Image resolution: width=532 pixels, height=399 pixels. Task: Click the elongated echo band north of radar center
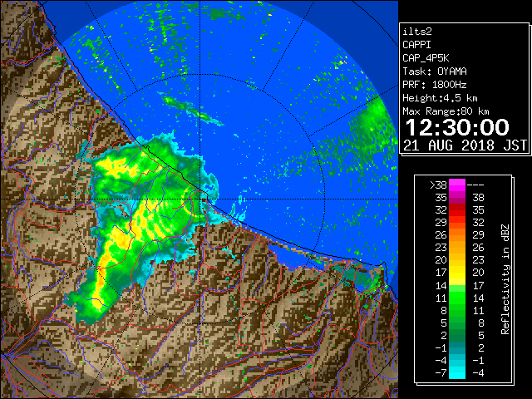point(190,111)
